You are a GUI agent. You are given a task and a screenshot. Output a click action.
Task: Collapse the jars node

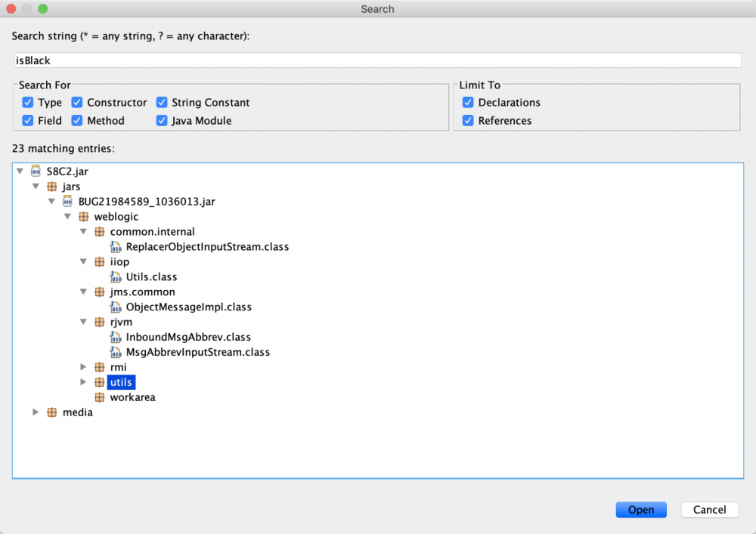36,186
